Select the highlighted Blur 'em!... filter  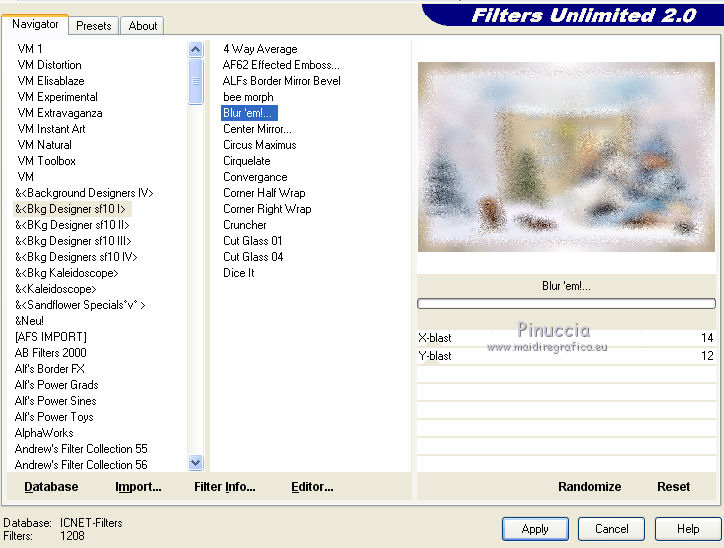(249, 113)
